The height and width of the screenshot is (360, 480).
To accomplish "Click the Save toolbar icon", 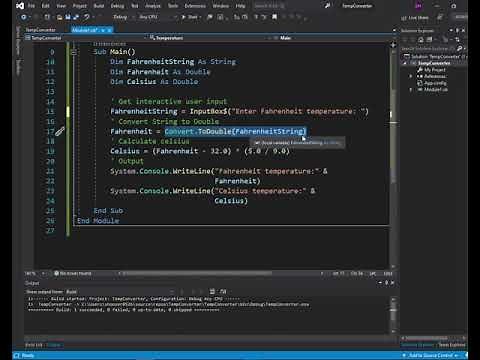I will point(68,17).
